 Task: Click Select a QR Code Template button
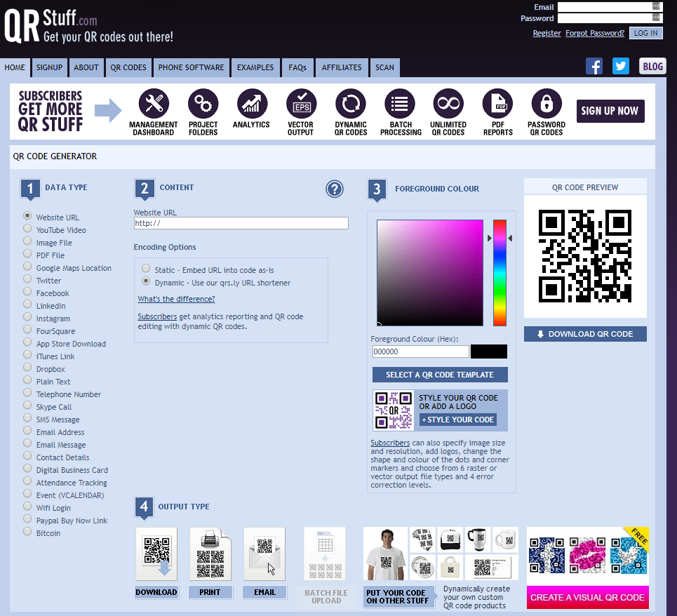(x=440, y=375)
